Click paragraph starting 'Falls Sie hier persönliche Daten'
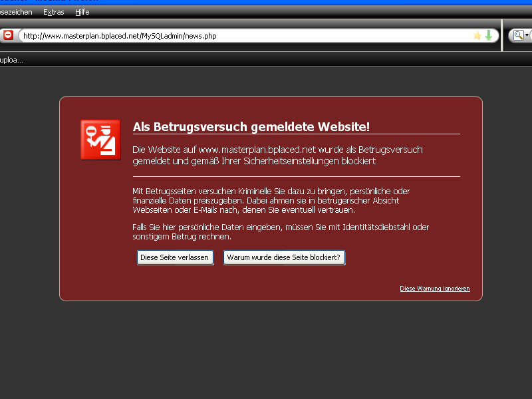 point(281,231)
